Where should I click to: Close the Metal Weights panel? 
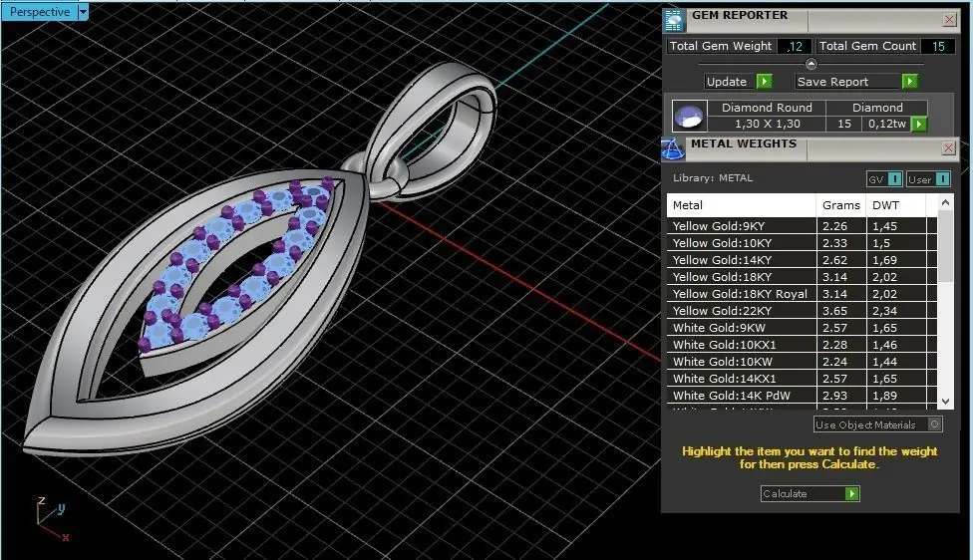[x=948, y=147]
